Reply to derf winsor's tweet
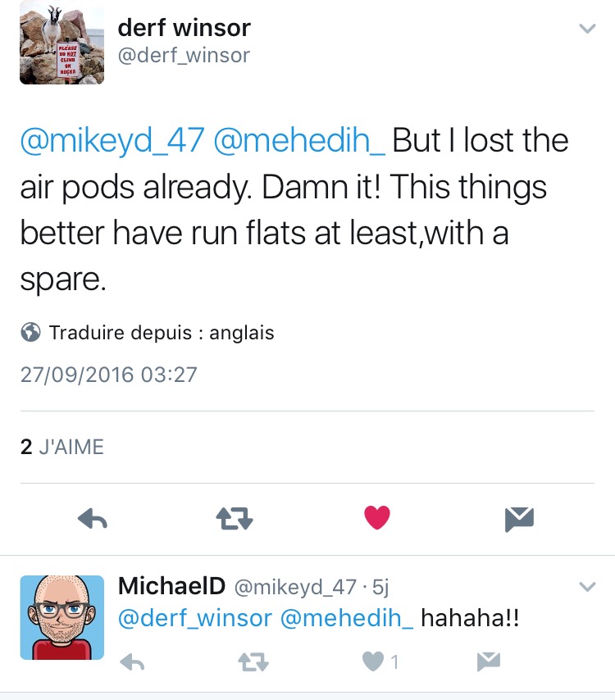Viewport: 615px width, 700px height. [93, 519]
